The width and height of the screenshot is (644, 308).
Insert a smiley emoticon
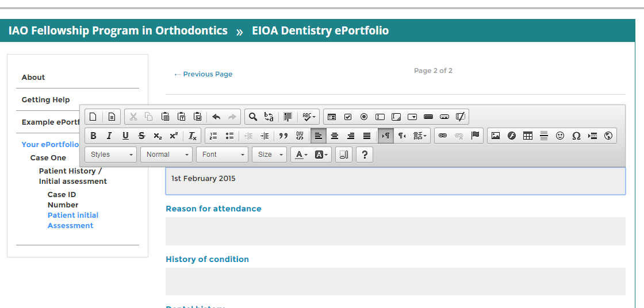[x=560, y=136]
